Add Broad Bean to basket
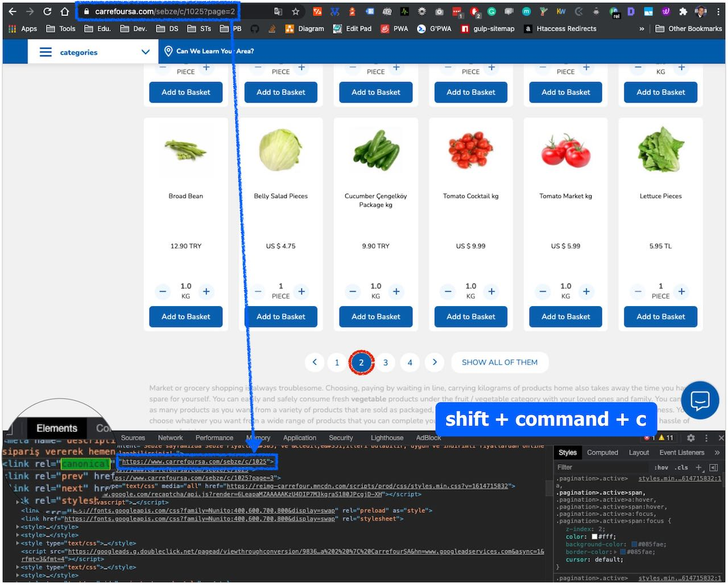This screenshot has width=728, height=585. (185, 316)
